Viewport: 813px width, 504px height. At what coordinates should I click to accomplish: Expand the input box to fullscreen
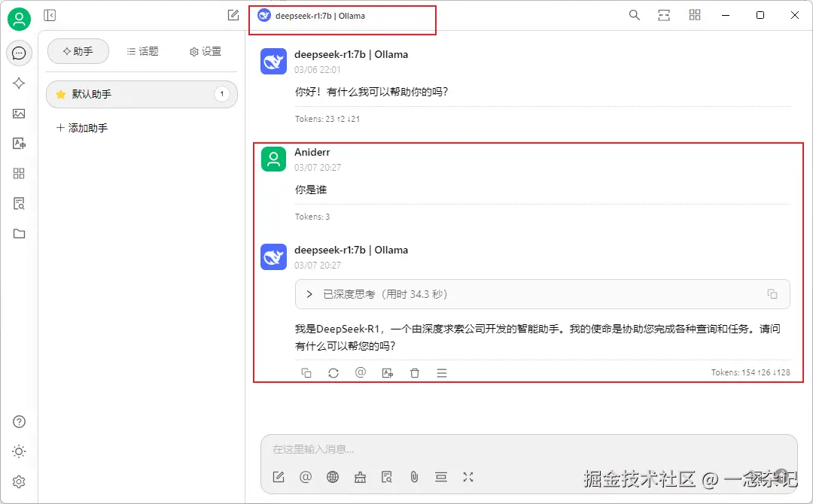click(468, 477)
